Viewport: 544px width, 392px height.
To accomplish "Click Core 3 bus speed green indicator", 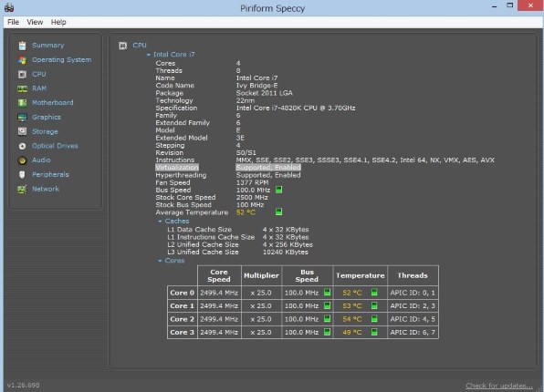I will coord(327,332).
